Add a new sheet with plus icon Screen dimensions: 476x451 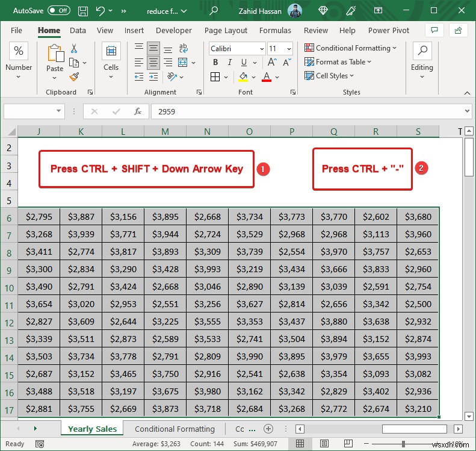(x=268, y=429)
